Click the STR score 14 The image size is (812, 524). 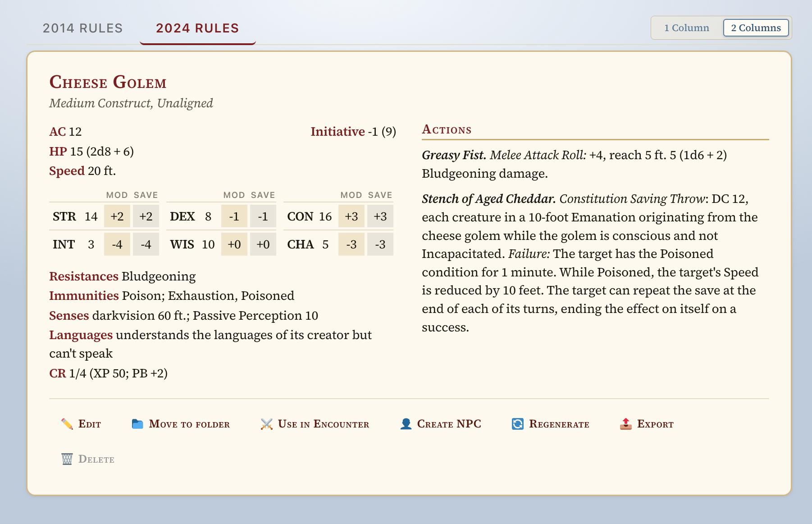91,216
